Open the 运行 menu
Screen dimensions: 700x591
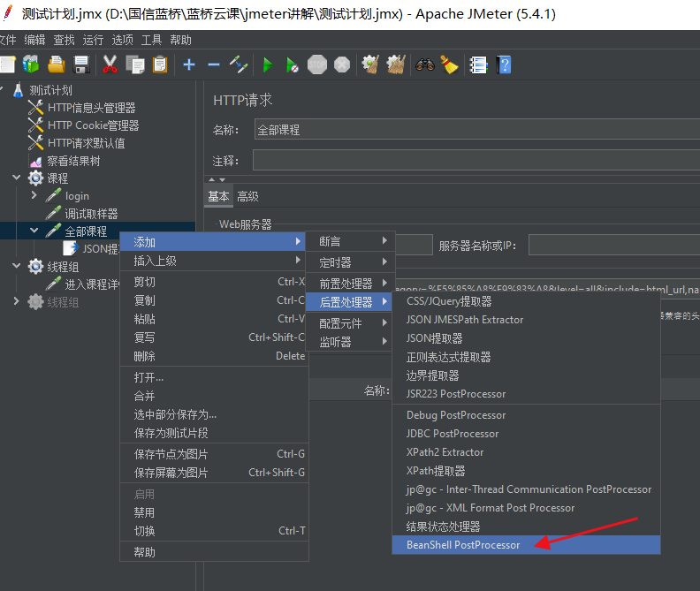(93, 40)
